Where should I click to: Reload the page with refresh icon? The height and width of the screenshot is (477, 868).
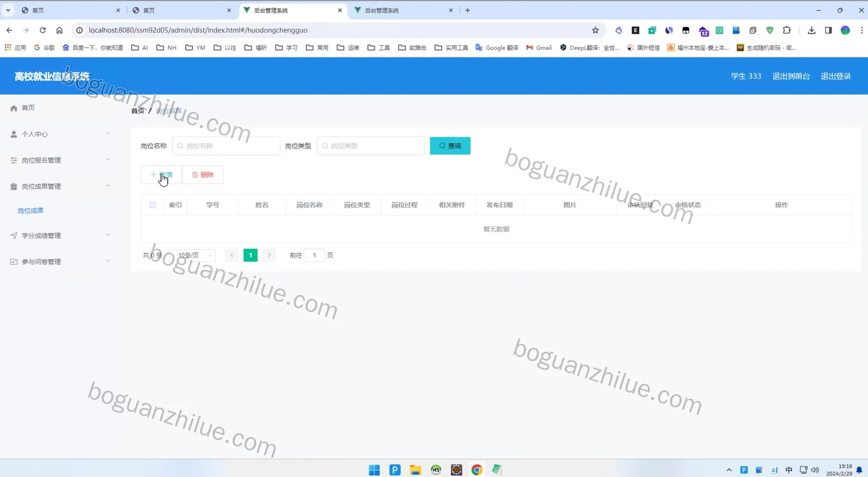(42, 30)
